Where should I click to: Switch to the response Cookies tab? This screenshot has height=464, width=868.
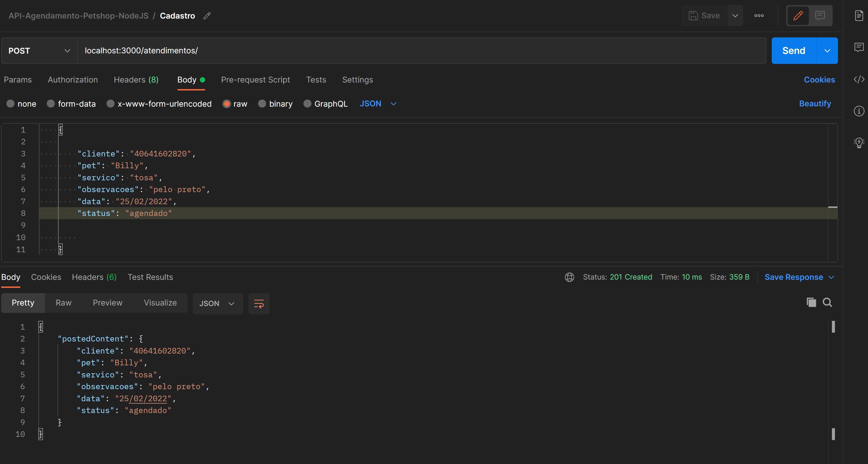click(46, 277)
